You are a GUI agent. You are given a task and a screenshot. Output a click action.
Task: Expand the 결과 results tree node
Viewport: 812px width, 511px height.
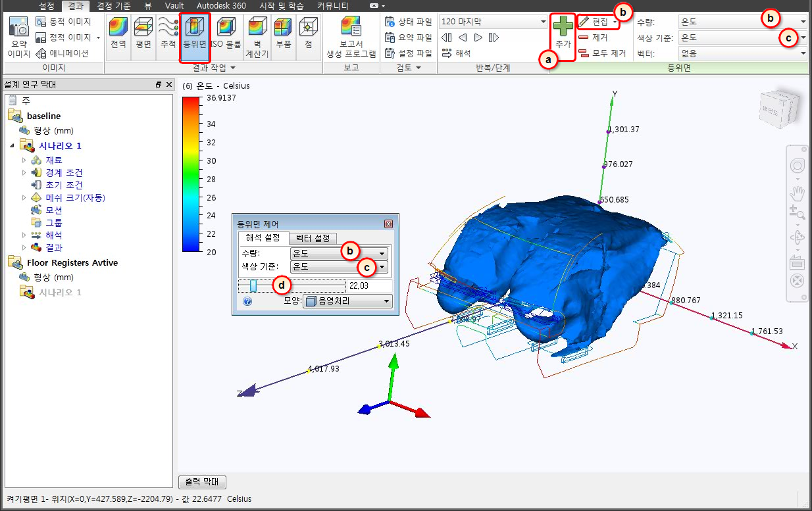tap(24, 248)
